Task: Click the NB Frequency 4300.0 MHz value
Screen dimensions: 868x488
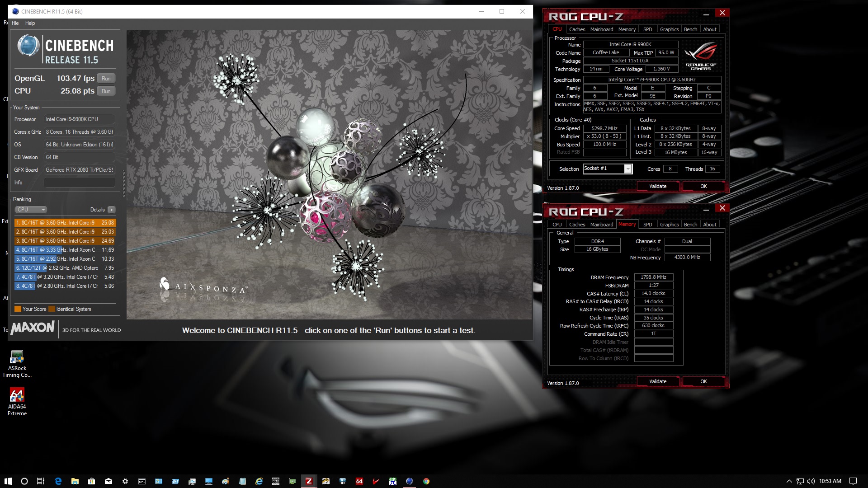Action: [x=687, y=257]
